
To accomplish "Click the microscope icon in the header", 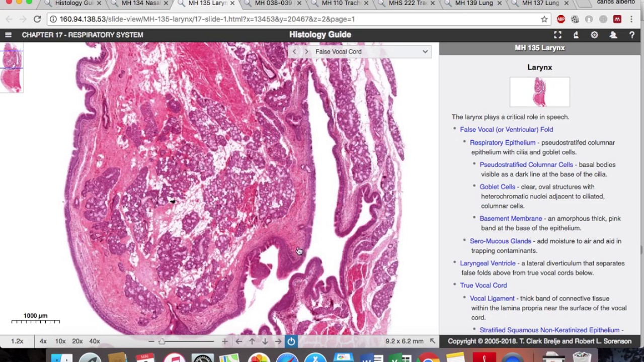I will 576,35.
